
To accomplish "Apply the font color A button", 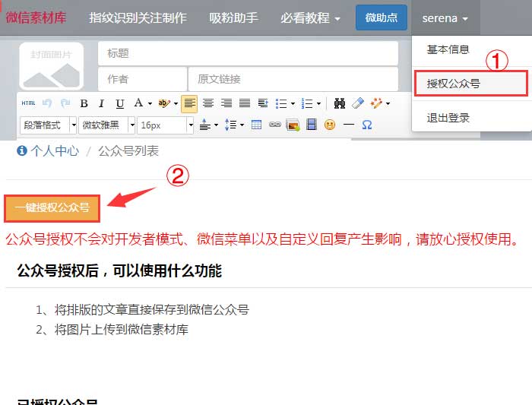I will click(x=138, y=103).
